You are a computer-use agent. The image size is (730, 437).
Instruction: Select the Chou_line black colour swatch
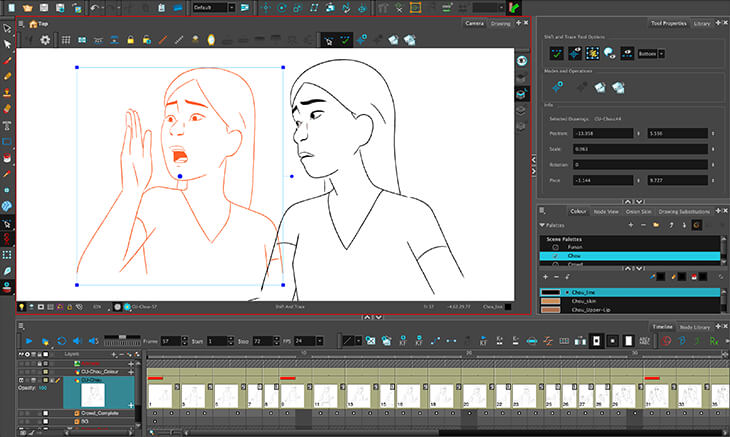[x=550, y=292]
